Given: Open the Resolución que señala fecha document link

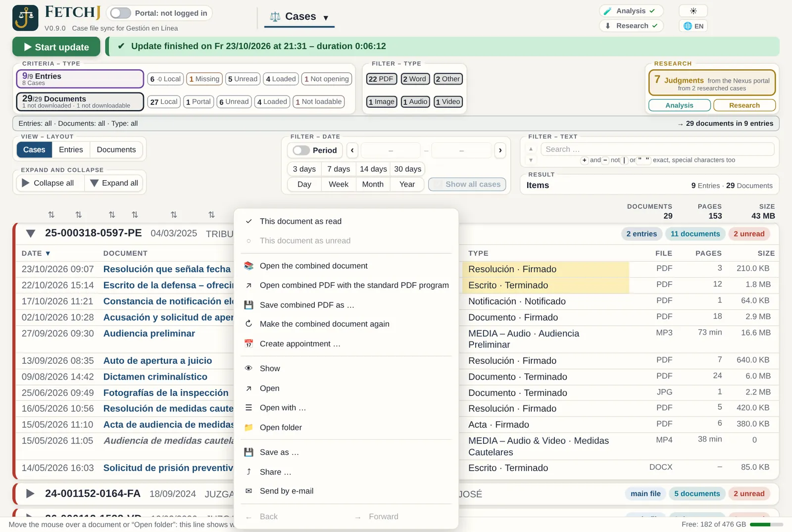Looking at the screenshot, I should (x=167, y=269).
